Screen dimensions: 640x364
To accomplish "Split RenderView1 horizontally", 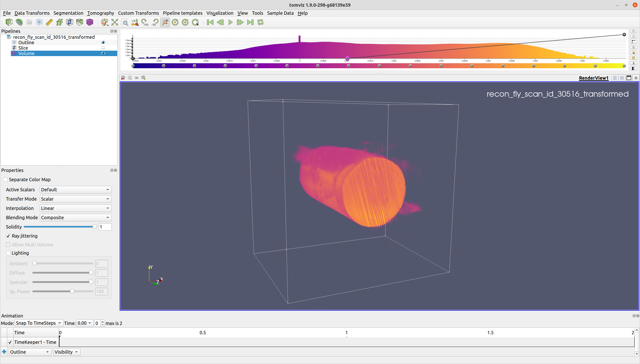I will pyautogui.click(x=615, y=78).
